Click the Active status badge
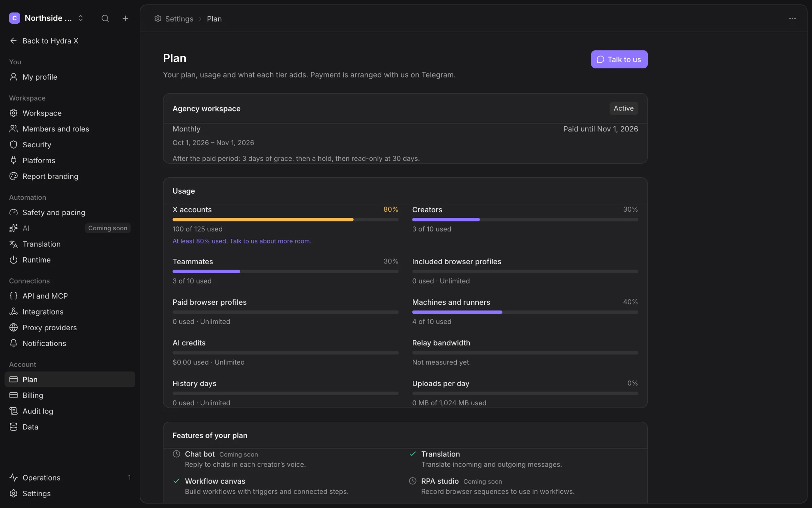812x508 pixels. (624, 108)
